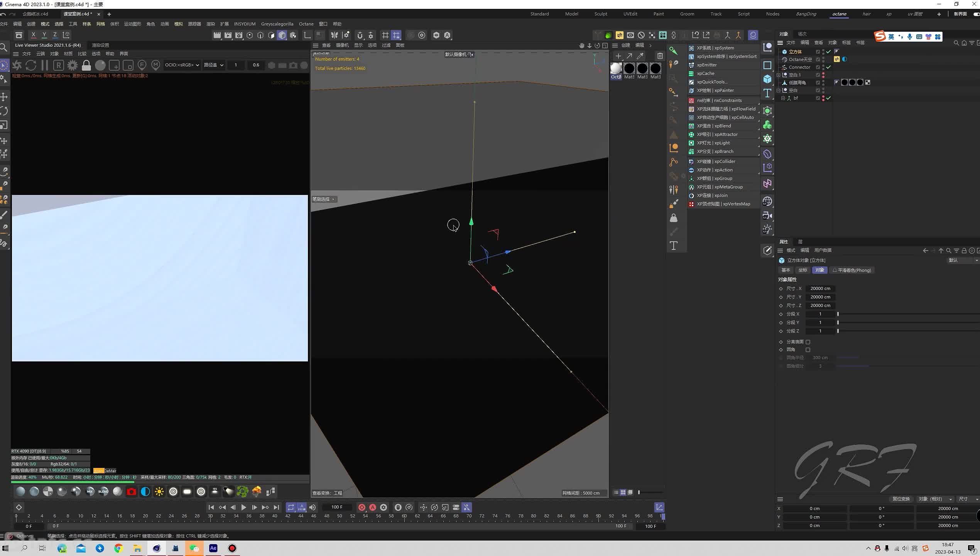The height and width of the screenshot is (556, 980).
Task: Pause the Octane Live Viewer render
Action: [45, 65]
